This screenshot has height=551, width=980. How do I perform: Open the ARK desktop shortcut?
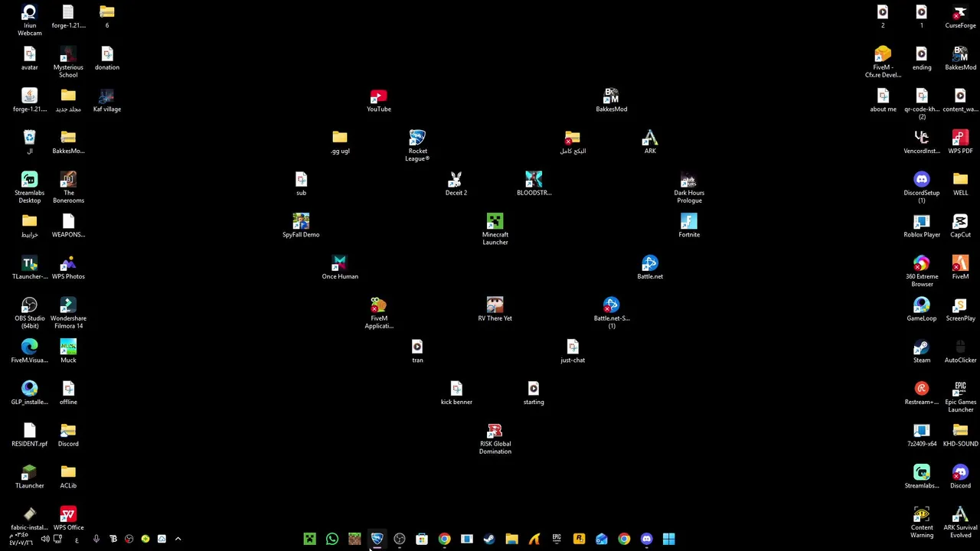(x=649, y=142)
